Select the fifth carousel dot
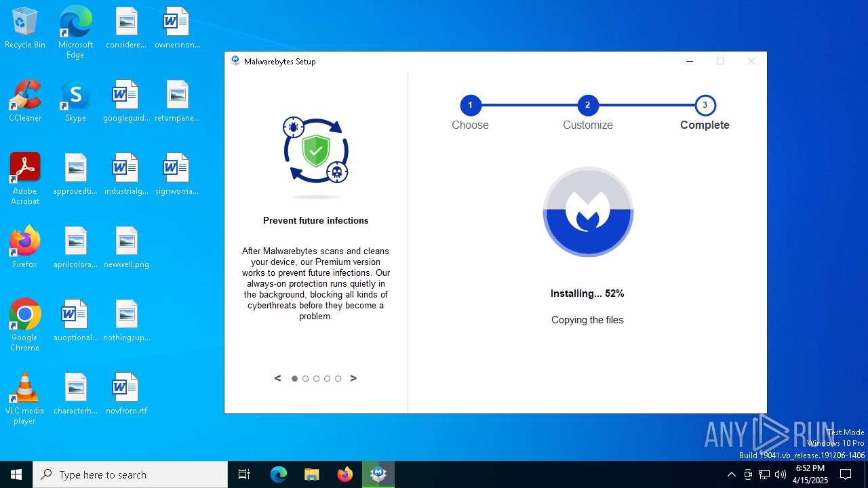 [338, 379]
